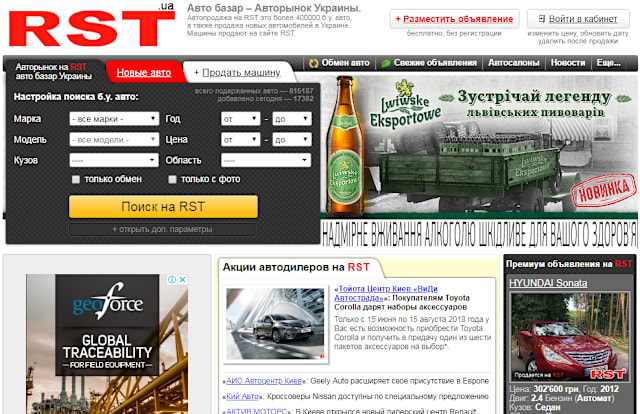
Task: Open the Цена 'от' dropdown
Action: pos(240,140)
